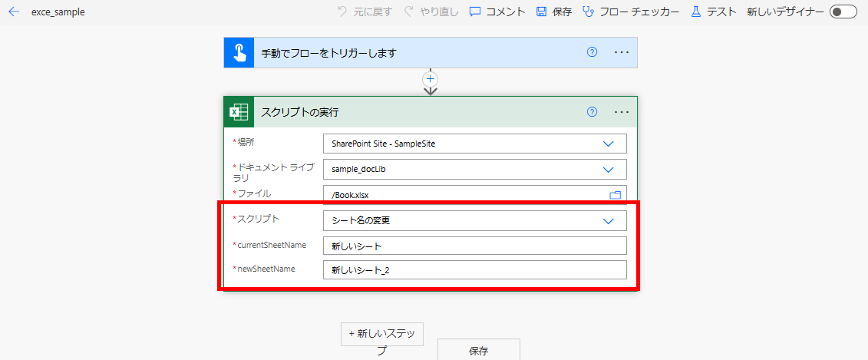Image resolution: width=868 pixels, height=360 pixels.
Task: Click コメント in the top toolbar
Action: click(497, 12)
